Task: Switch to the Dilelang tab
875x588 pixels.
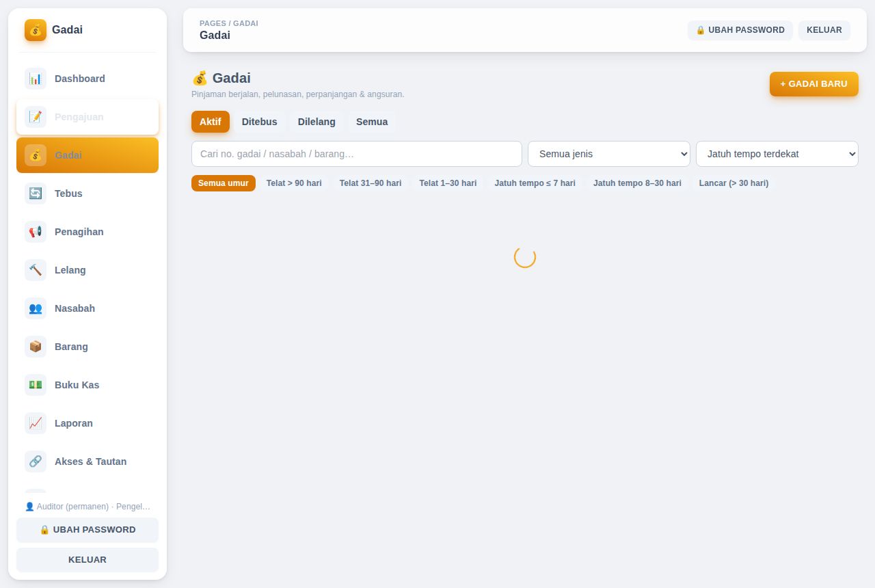Action: (x=317, y=122)
